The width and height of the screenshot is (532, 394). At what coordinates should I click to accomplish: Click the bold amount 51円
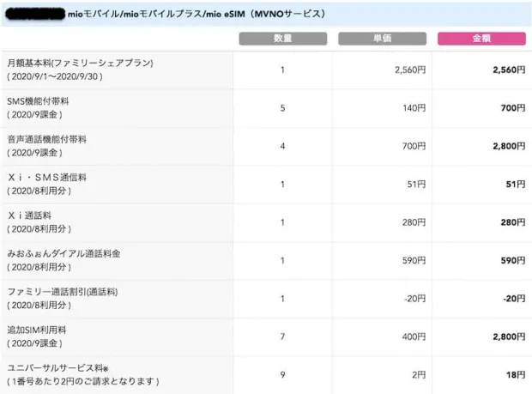click(x=516, y=185)
